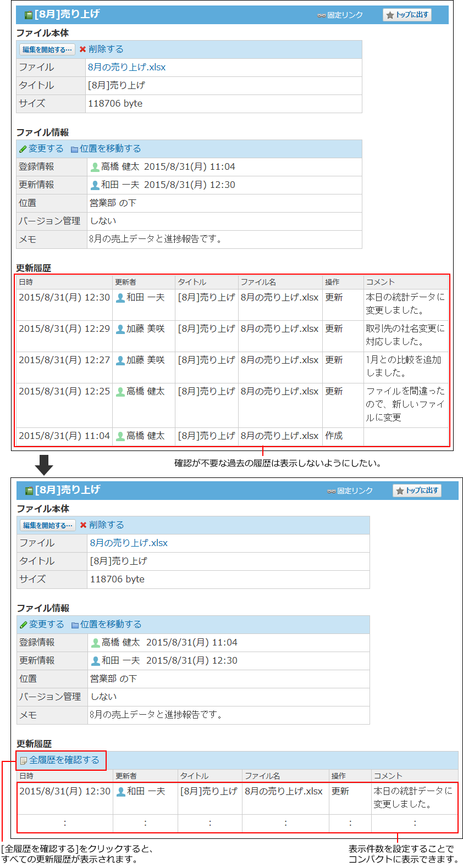Click 高橋 健太 user icon in upper 登録情報 row
This screenshot has width=463, height=868.
click(x=95, y=167)
